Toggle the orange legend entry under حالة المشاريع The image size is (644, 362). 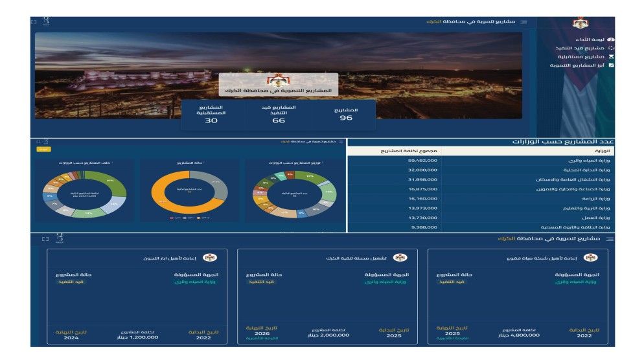[x=203, y=218]
